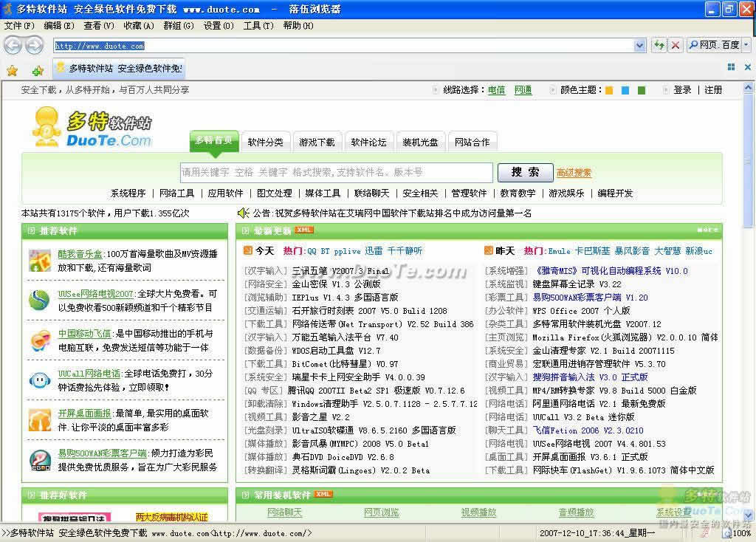Open the 网页.百度 search engine dropdown arrow
This screenshot has width=756, height=542.
pyautogui.click(x=746, y=45)
